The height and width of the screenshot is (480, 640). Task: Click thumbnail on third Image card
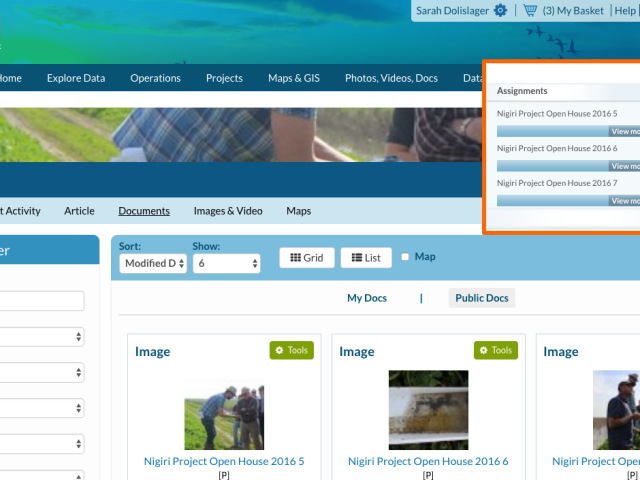click(x=616, y=410)
